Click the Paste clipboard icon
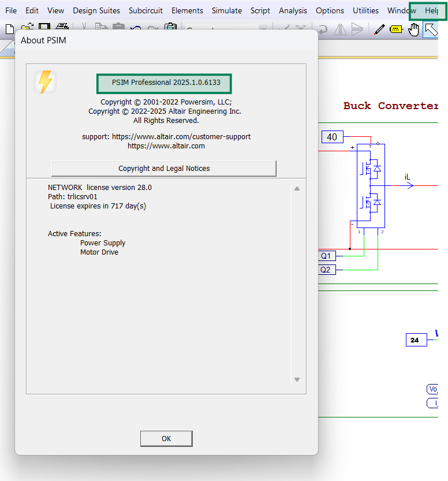Viewport: 448px width, 481px height. point(118,27)
